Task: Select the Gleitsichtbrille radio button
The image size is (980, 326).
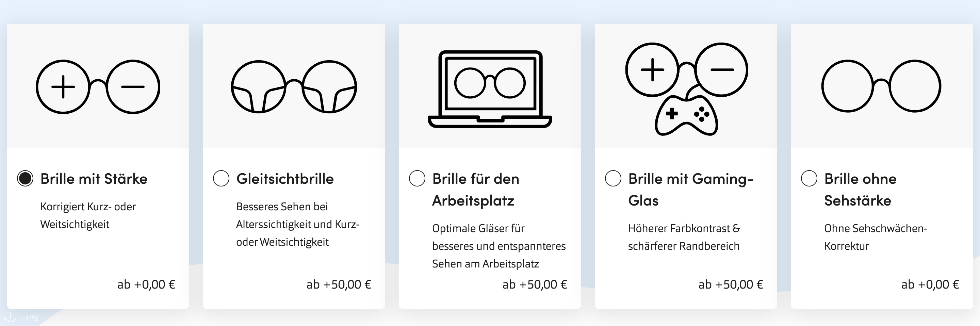Action: (221, 178)
